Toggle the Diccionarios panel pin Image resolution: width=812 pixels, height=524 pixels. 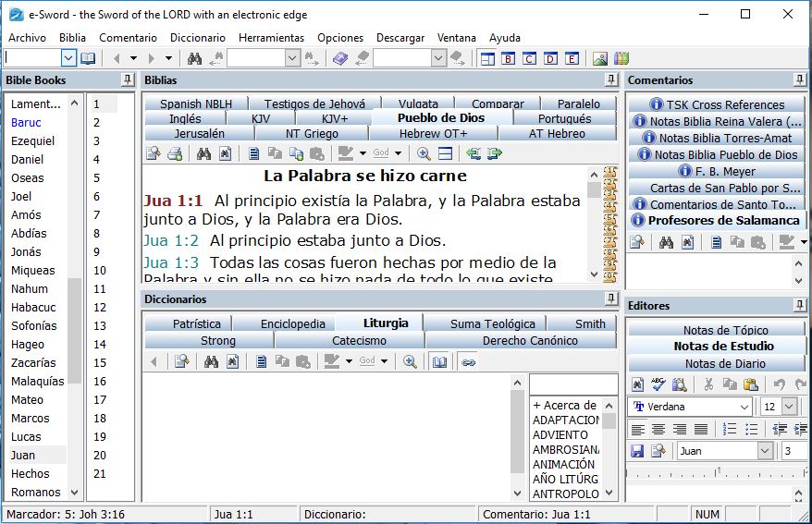pos(611,299)
